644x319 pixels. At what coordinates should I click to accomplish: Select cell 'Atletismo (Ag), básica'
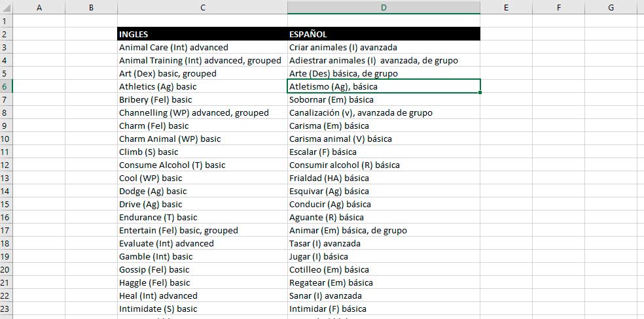pyautogui.click(x=384, y=86)
